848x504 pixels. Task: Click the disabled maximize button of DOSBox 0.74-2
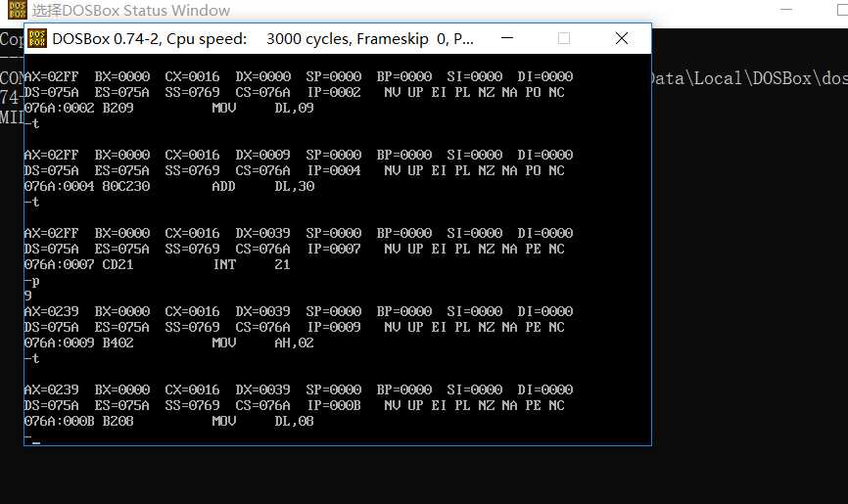click(x=563, y=38)
